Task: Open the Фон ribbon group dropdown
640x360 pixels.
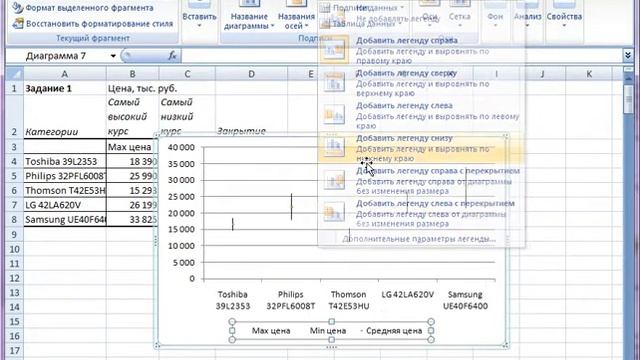Action: (x=495, y=16)
